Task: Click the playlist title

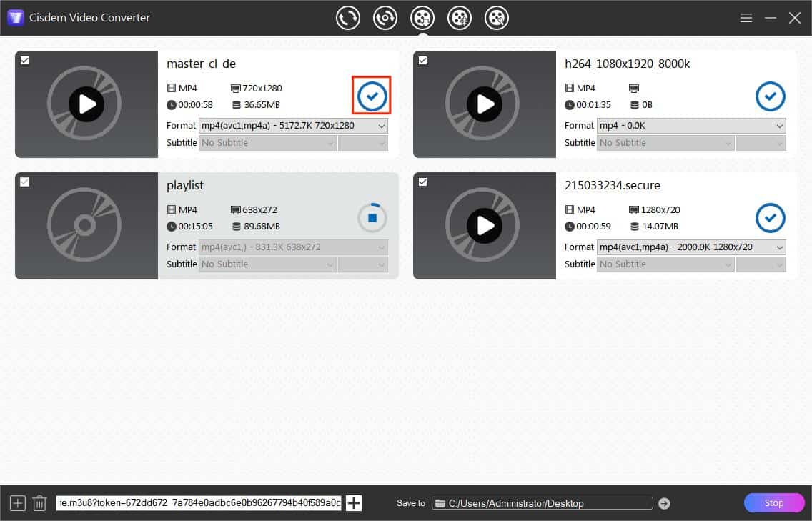Action: (x=185, y=185)
